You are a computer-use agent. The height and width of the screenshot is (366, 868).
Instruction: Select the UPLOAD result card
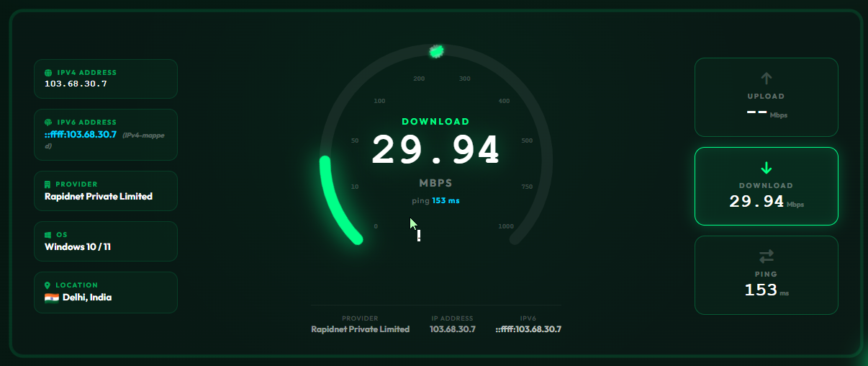click(x=767, y=97)
